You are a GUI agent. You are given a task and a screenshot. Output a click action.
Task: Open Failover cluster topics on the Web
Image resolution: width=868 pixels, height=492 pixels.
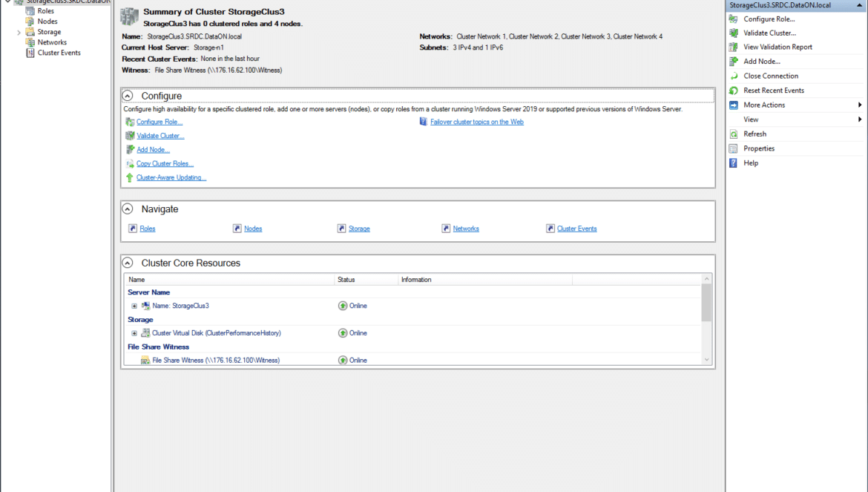tap(476, 122)
